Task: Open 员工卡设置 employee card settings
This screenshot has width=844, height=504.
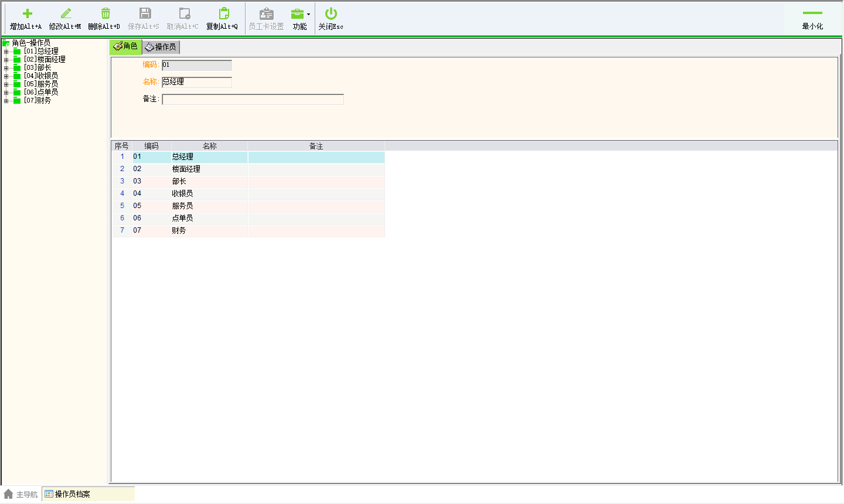Action: point(267,19)
